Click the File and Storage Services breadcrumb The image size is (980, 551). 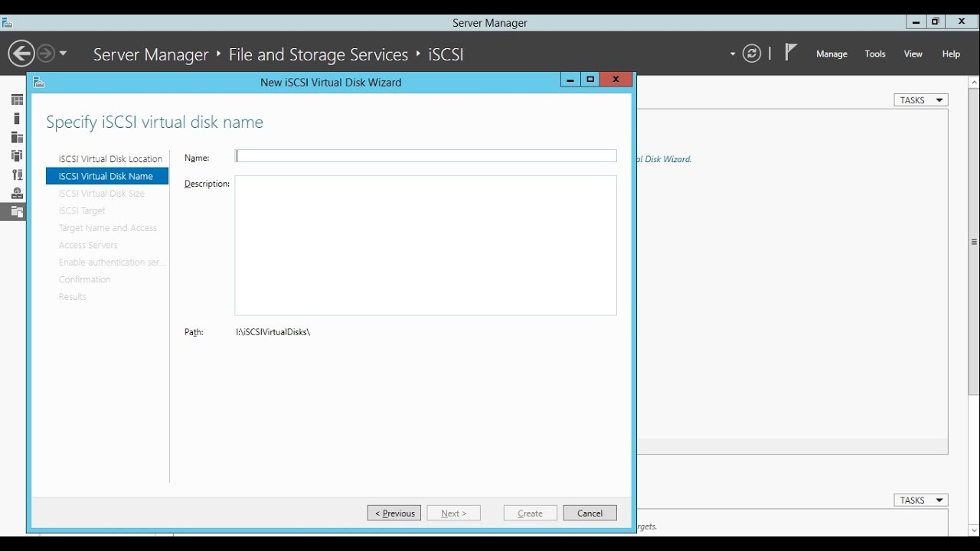coord(318,54)
